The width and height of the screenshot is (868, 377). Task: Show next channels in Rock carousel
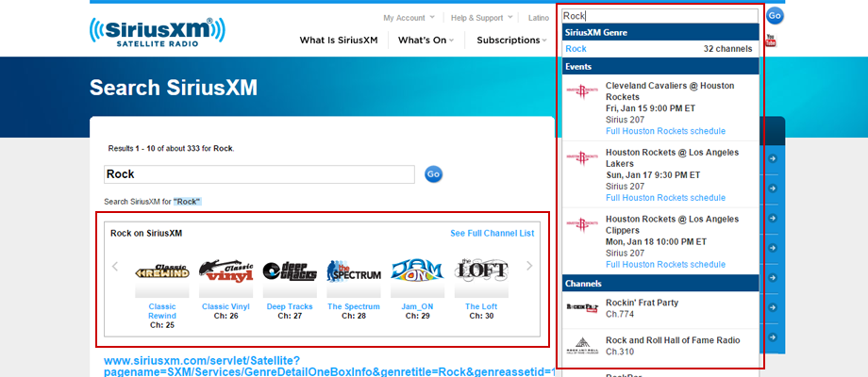tap(529, 266)
